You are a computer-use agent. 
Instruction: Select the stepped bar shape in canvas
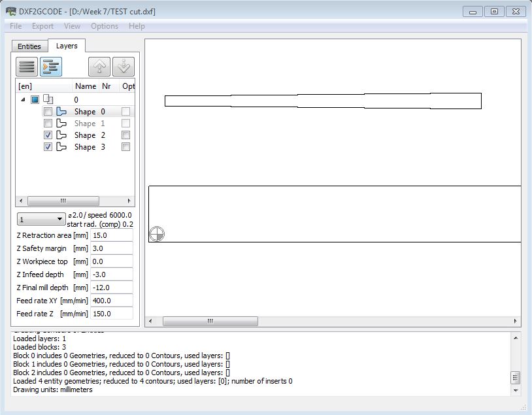click(x=323, y=101)
